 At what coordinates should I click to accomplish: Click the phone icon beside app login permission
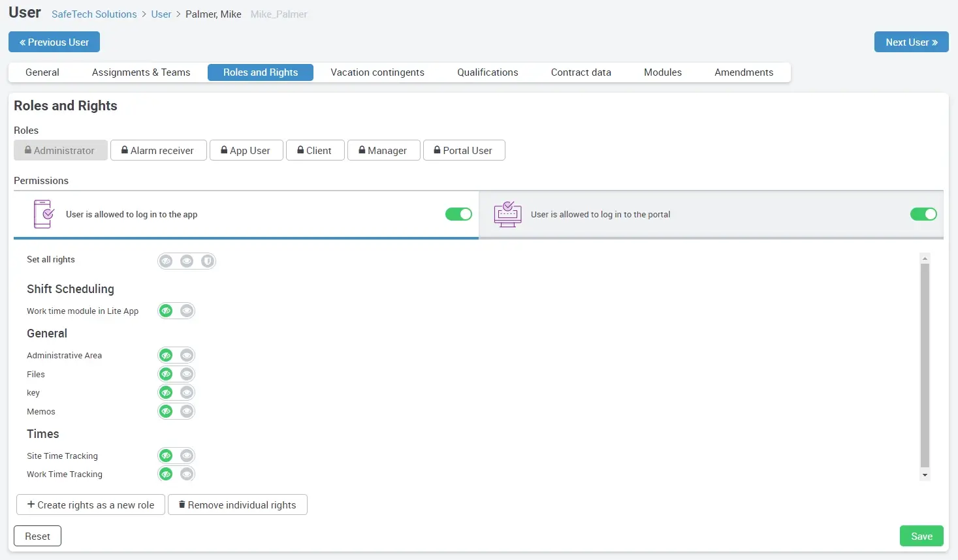click(x=43, y=214)
